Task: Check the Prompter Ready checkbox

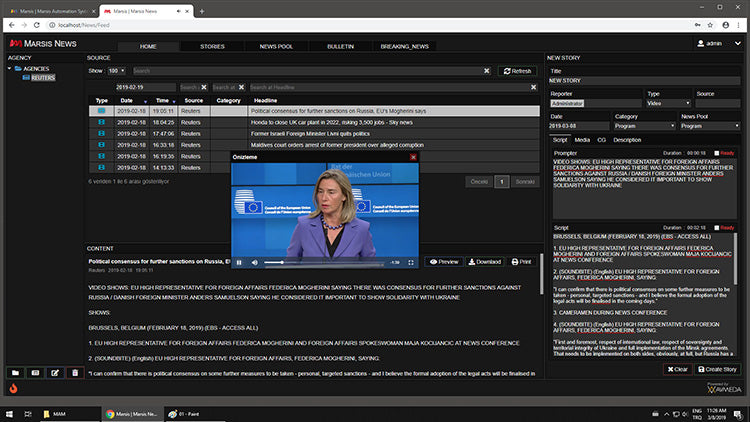Action: pos(717,153)
